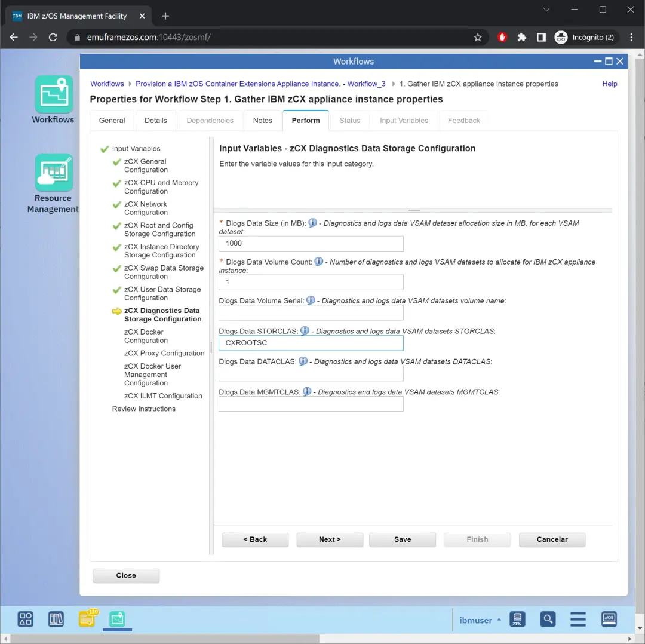This screenshot has height=644, width=645.
Task: Click the red shield extension icon
Action: coord(502,38)
